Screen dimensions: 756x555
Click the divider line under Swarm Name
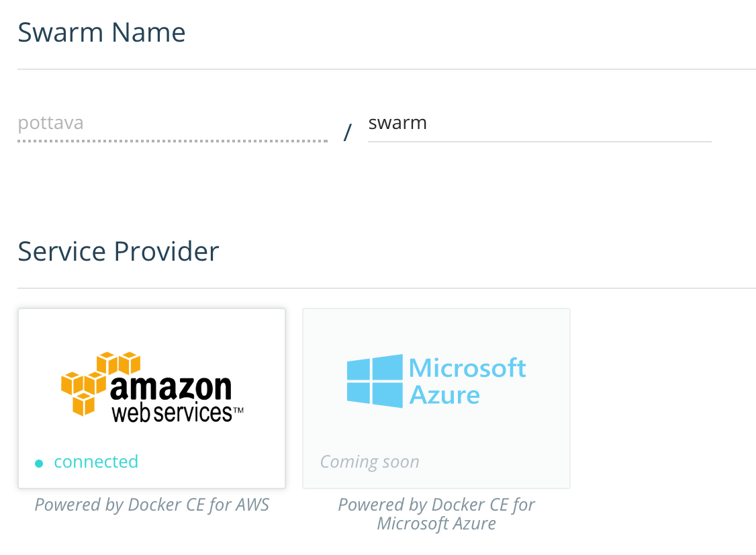click(x=387, y=69)
